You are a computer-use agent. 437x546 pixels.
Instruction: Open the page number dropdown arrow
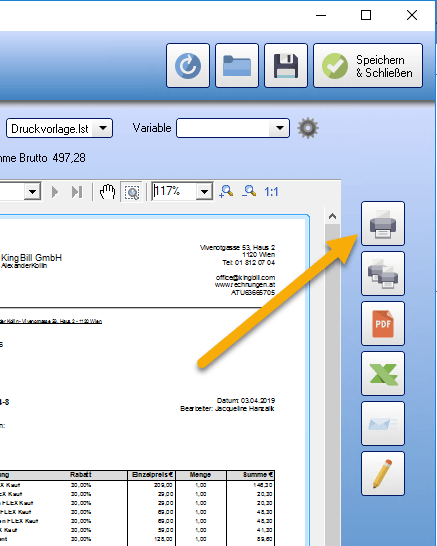point(32,192)
